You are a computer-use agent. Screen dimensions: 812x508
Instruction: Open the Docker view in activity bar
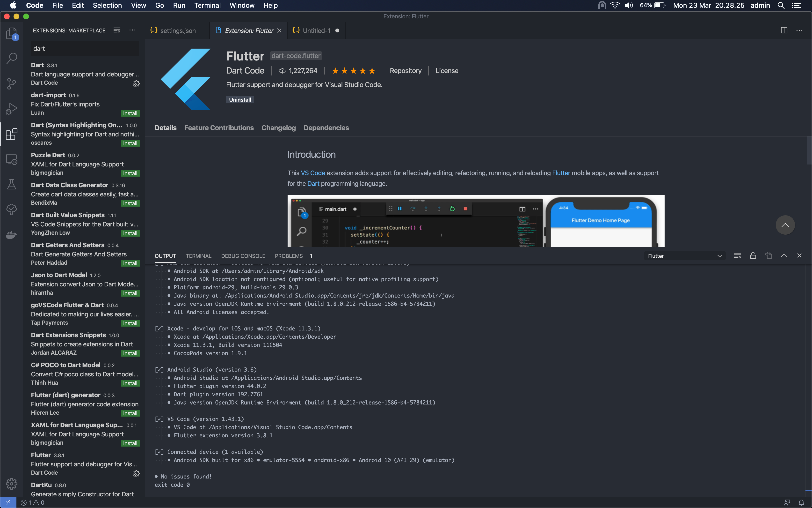(x=12, y=234)
